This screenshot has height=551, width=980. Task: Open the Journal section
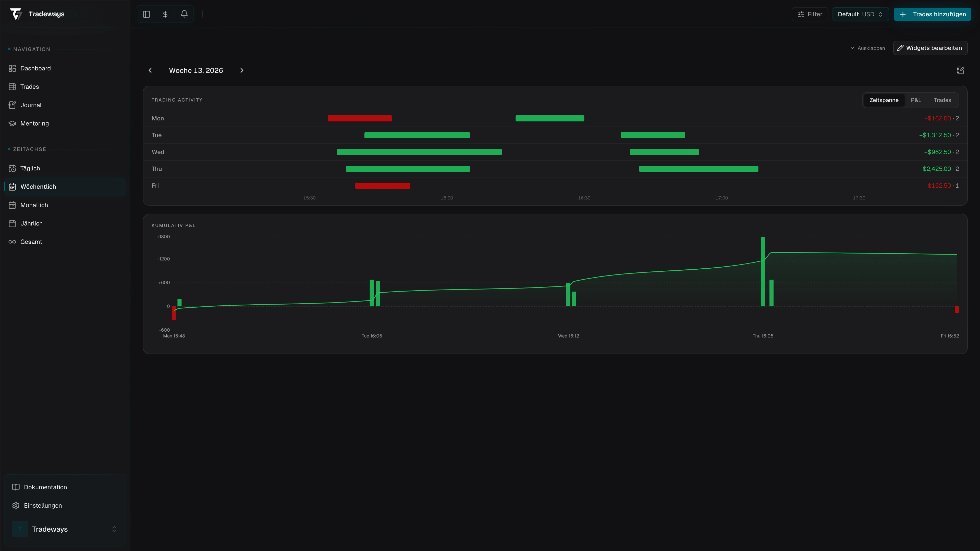pyautogui.click(x=30, y=105)
